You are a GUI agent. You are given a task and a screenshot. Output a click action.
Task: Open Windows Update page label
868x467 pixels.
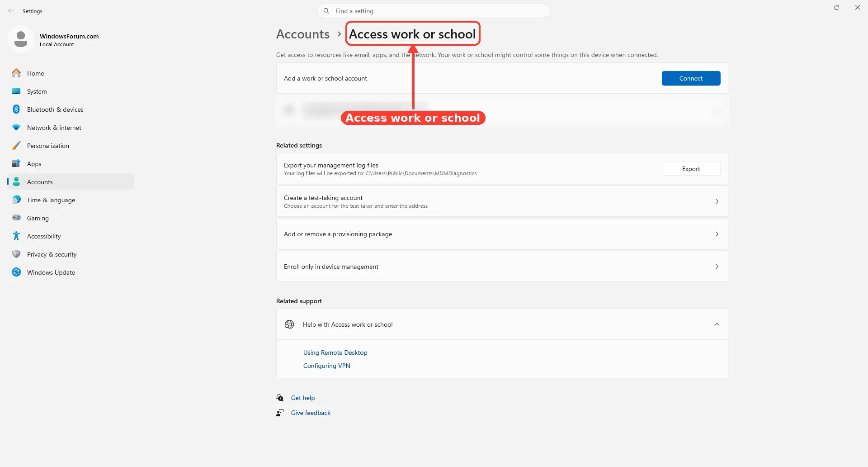(51, 272)
